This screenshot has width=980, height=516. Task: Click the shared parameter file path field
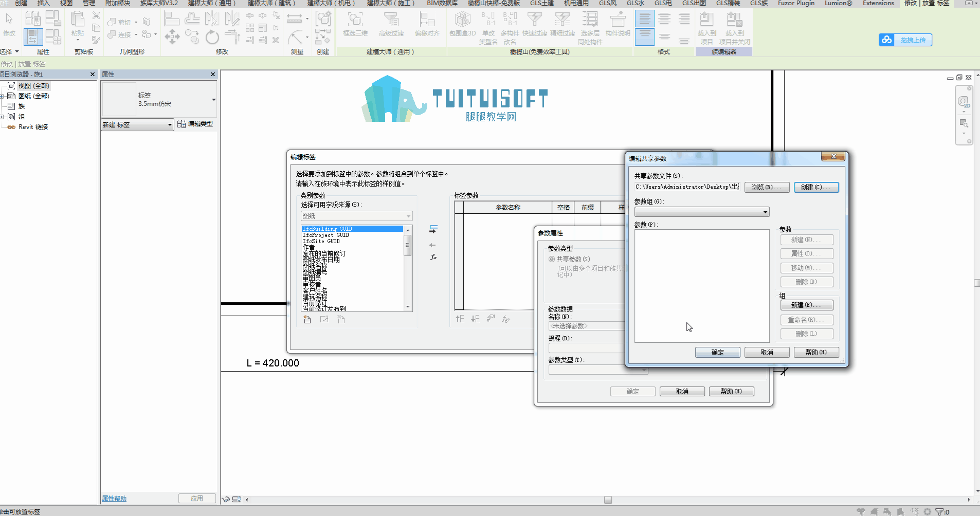[687, 187]
